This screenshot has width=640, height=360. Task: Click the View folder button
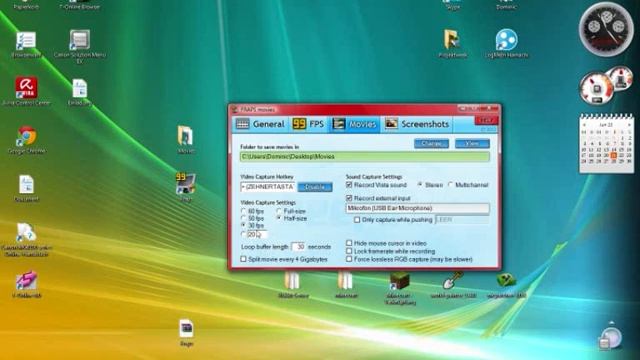click(x=472, y=144)
